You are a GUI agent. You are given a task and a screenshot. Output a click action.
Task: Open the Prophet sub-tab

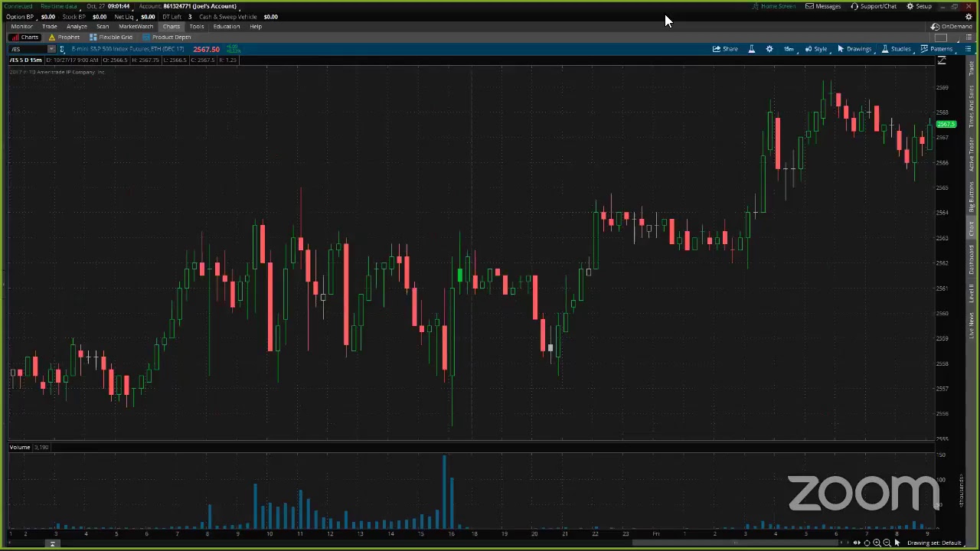click(x=64, y=37)
